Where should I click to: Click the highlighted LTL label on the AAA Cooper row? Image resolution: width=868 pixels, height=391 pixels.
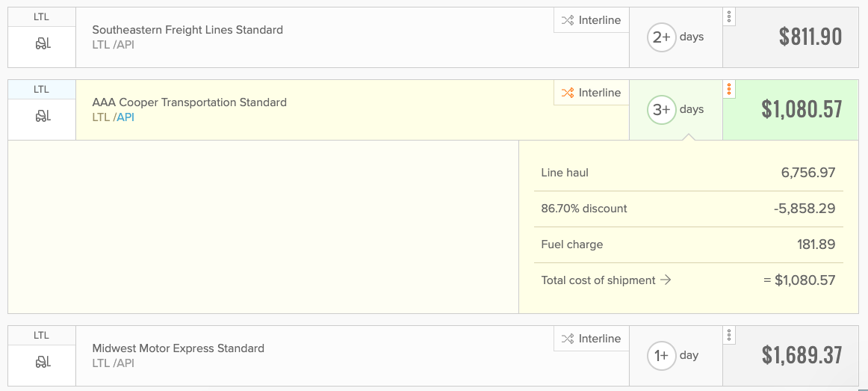click(x=42, y=90)
